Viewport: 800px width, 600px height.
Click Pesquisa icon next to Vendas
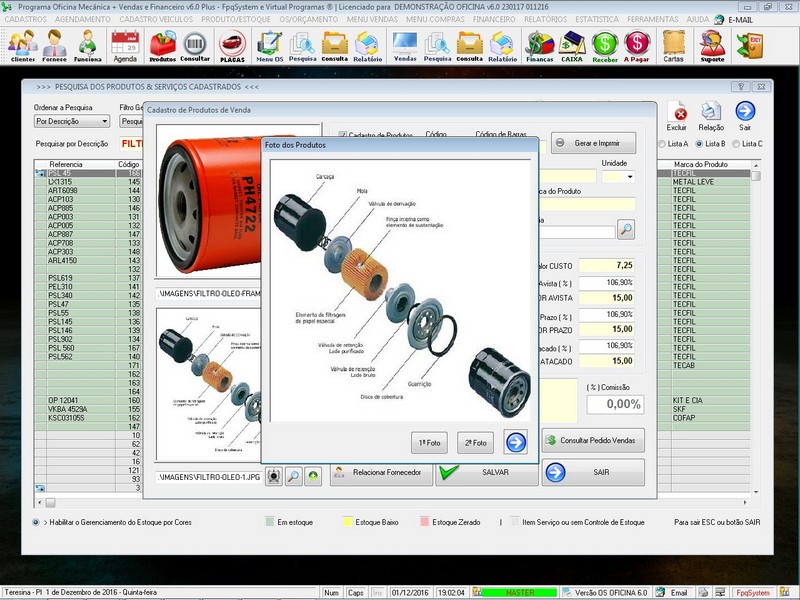click(437, 45)
